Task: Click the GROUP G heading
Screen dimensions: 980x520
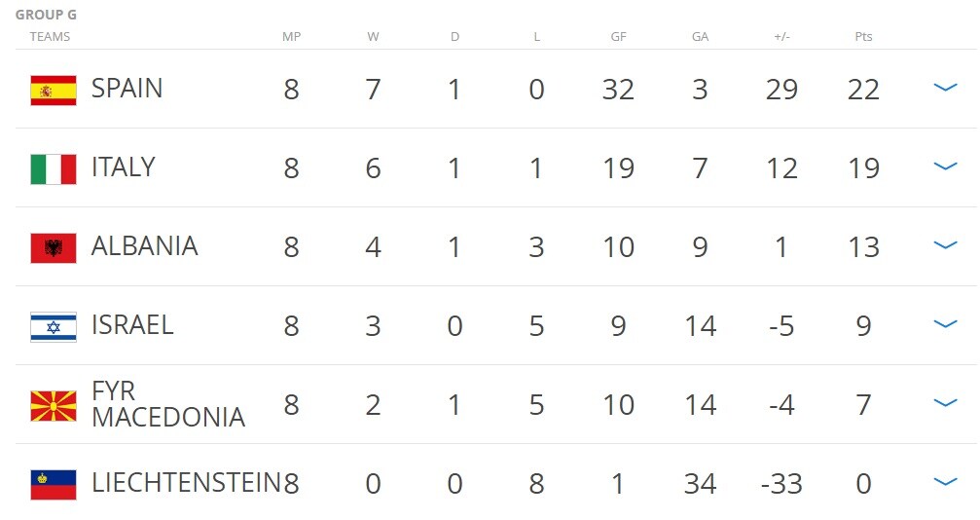Action: (47, 15)
